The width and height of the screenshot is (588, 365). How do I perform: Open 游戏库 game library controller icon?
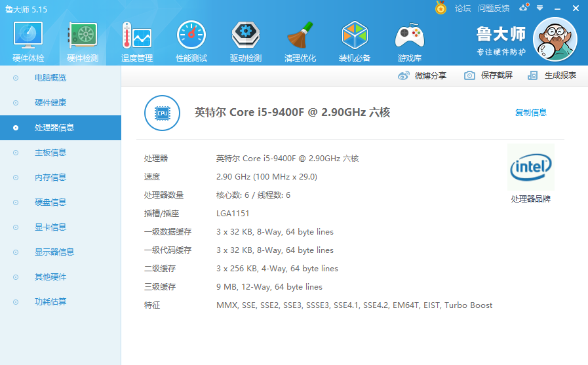click(410, 42)
